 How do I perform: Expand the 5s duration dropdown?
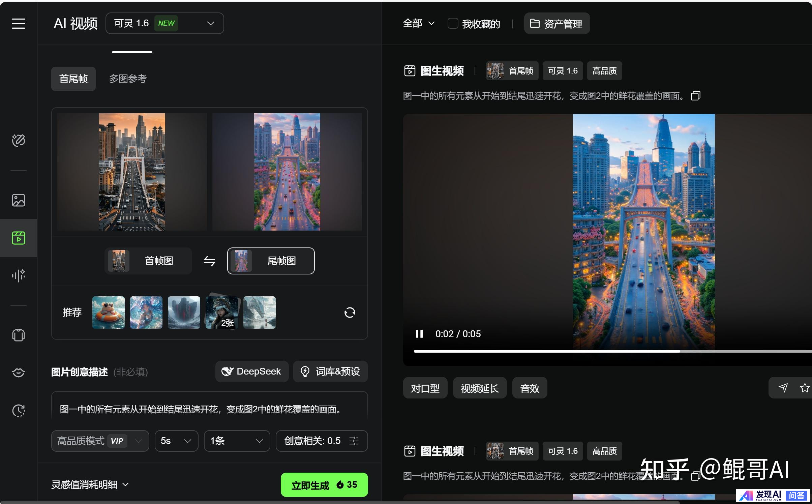(176, 441)
